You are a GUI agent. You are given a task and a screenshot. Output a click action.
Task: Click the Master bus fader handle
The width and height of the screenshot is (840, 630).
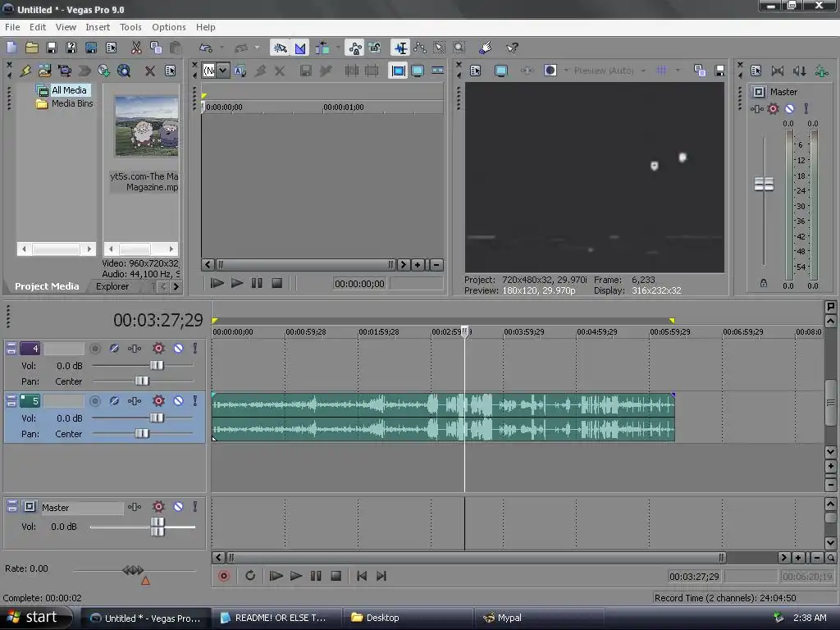[764, 184]
